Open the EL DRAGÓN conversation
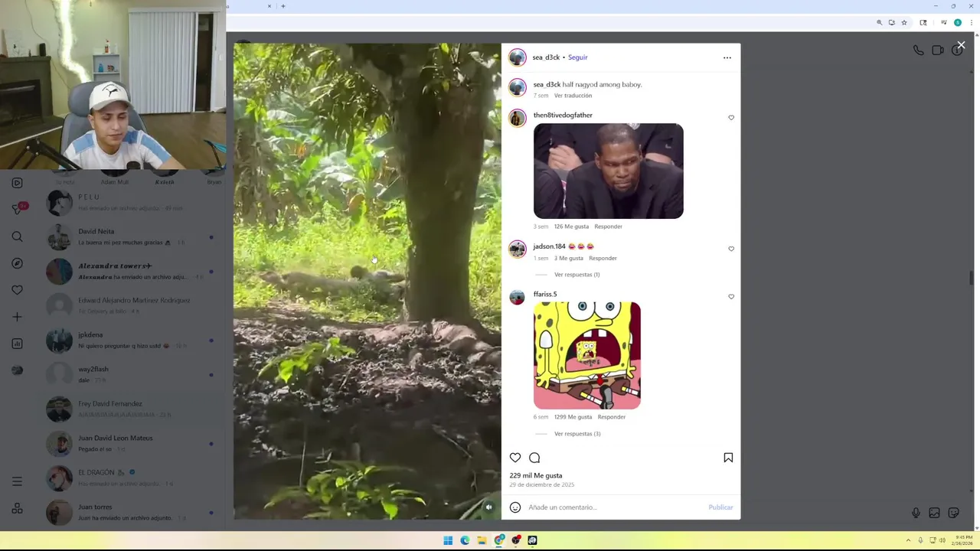The image size is (980, 551). tap(130, 478)
